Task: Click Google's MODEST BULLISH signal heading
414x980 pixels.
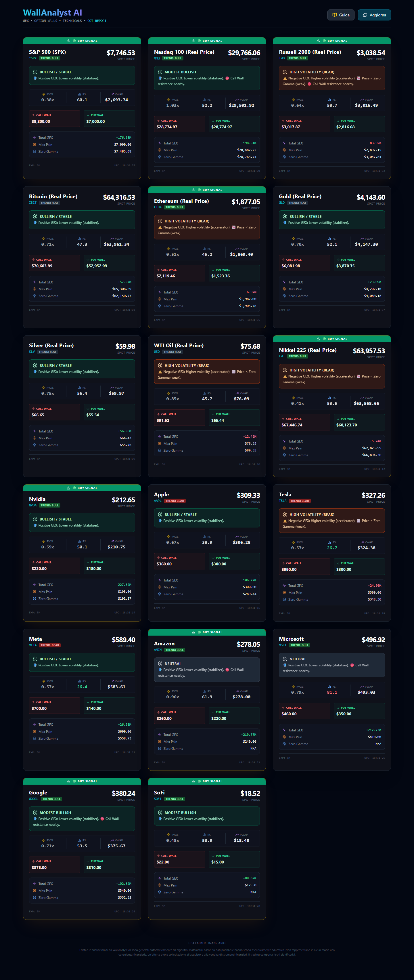Action: click(x=55, y=813)
